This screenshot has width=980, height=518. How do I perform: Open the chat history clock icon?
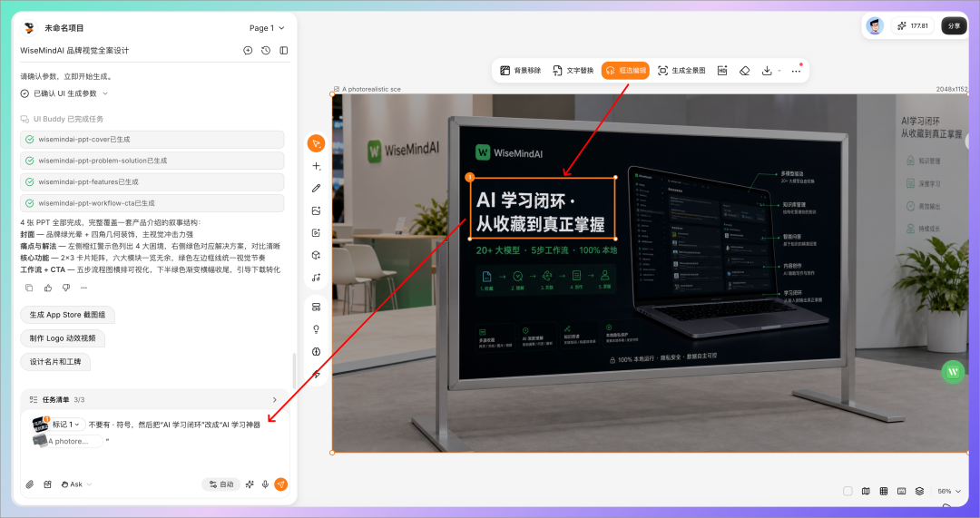click(x=266, y=51)
